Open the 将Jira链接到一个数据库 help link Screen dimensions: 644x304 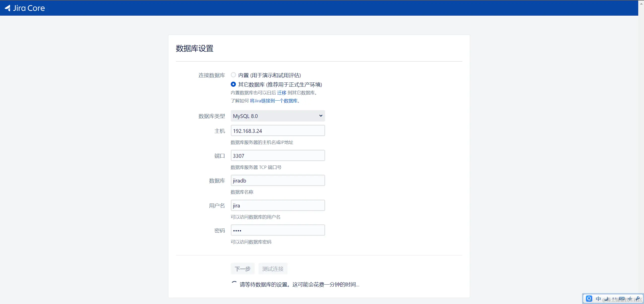coord(274,101)
